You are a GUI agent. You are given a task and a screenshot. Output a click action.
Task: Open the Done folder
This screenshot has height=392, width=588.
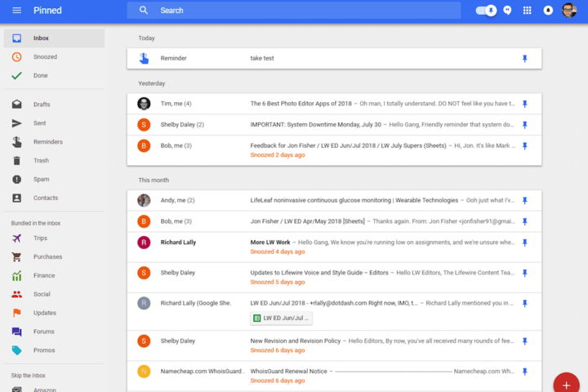coord(55,75)
